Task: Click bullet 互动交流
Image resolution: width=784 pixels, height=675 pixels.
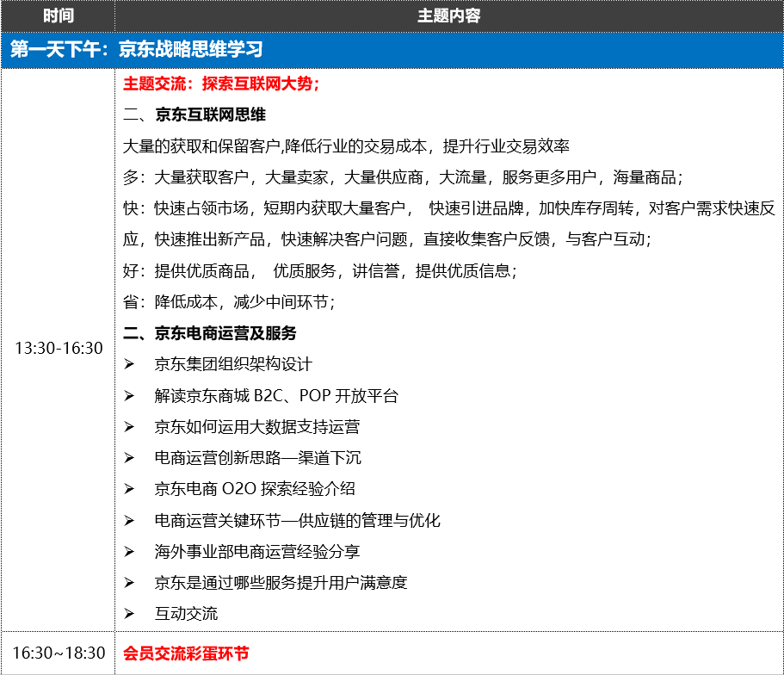Action: pyautogui.click(x=186, y=614)
